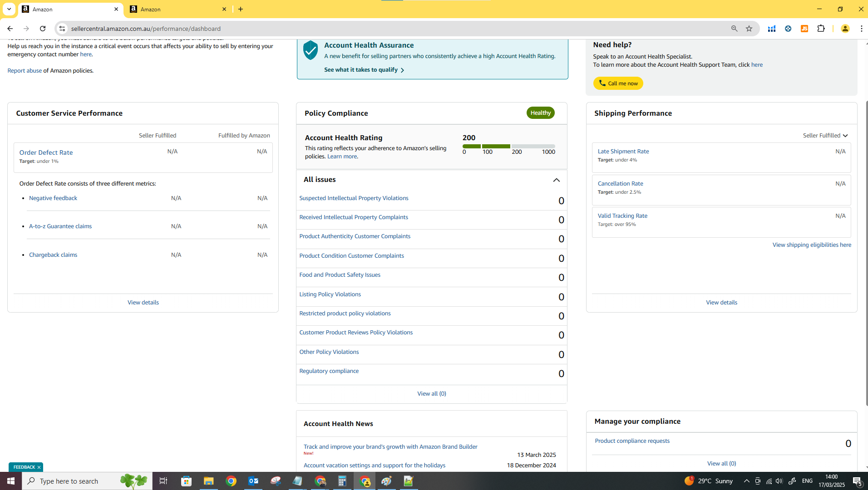
Task: Open A-to-z Guarantee claims
Action: pos(60,226)
